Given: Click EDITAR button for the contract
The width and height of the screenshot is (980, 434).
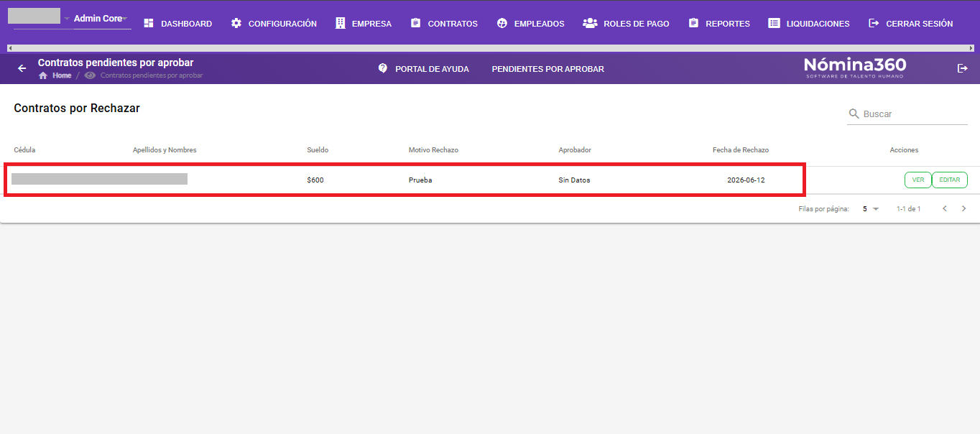Looking at the screenshot, I should pyautogui.click(x=950, y=180).
